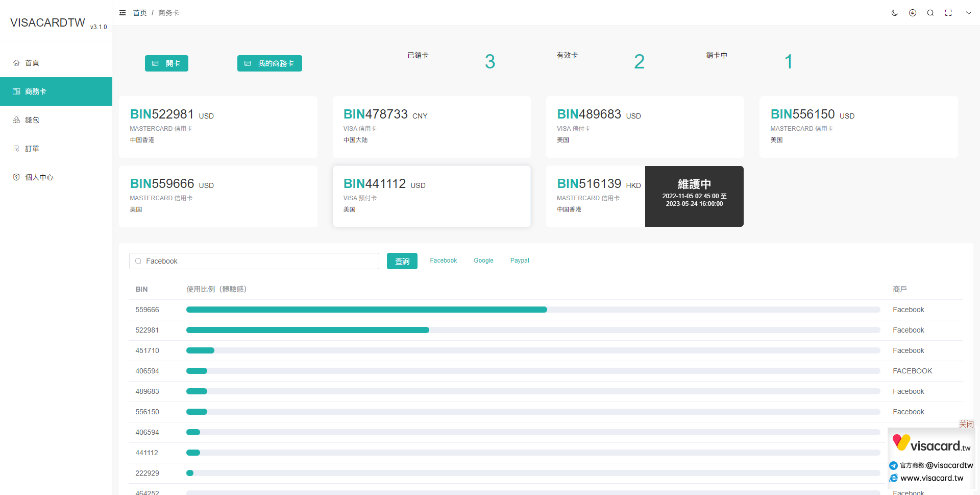Open 訂單 from the sidebar

tap(56, 149)
